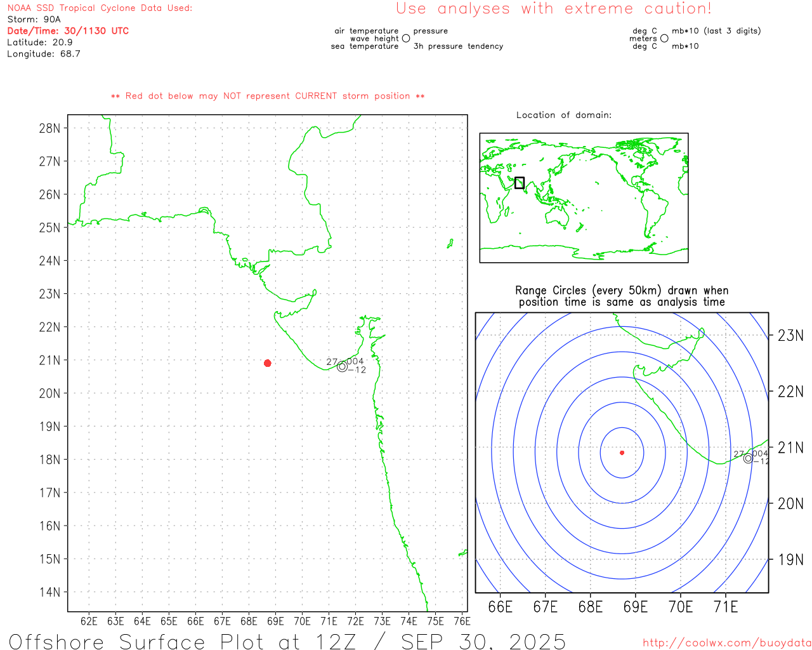Click the buoy station marker in range circles map
Screen dimensions: 812x650
point(749,458)
